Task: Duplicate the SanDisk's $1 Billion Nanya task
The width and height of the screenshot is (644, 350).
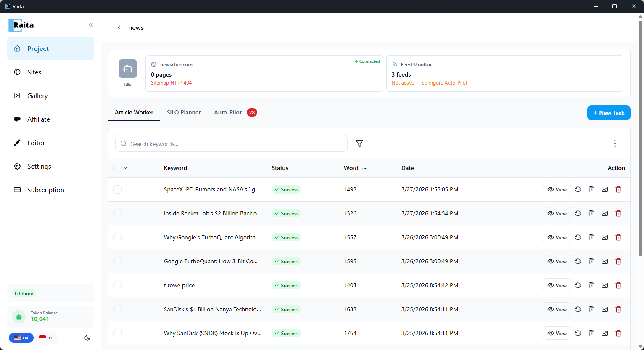Action: [591, 309]
